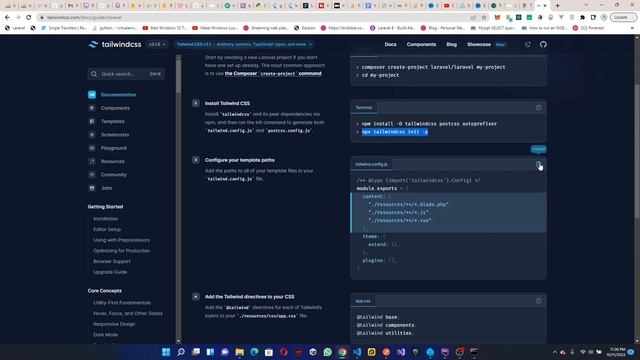Open the Tailwind CSS GitHub repository icon
The image size is (640, 360).
[x=543, y=44]
